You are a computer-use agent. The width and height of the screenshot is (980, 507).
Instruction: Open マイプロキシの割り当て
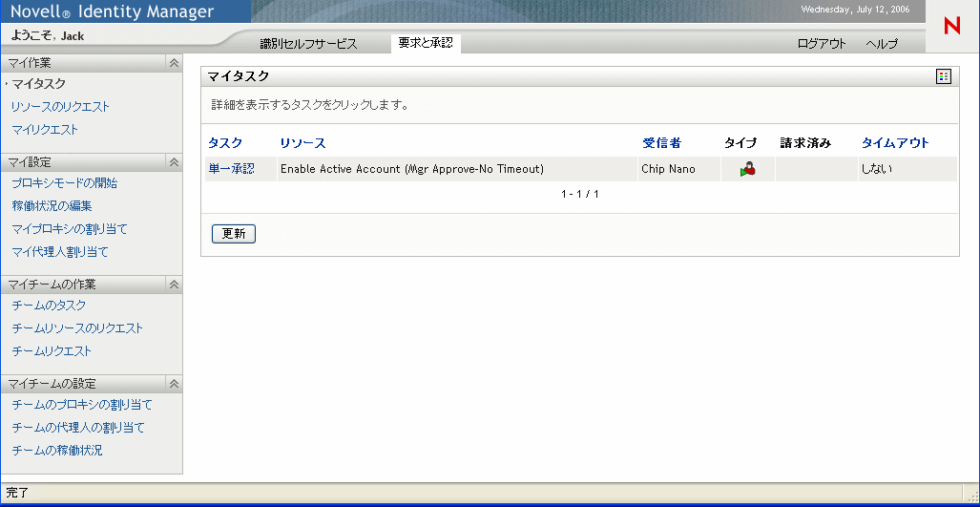(x=70, y=229)
